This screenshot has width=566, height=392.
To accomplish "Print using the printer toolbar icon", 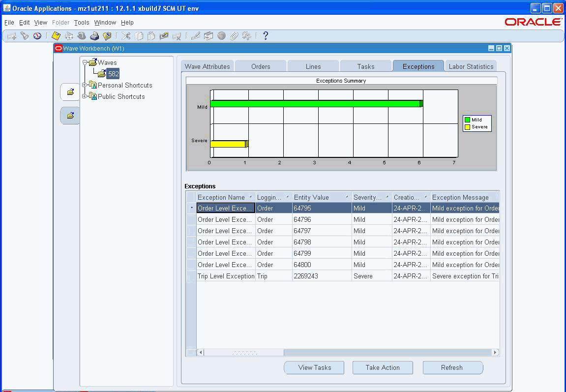I will [x=94, y=36].
